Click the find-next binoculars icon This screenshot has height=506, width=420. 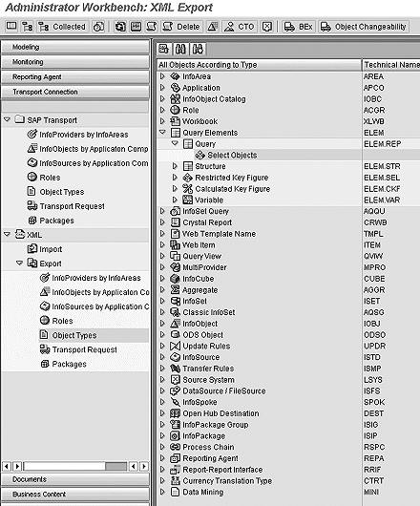(x=198, y=50)
